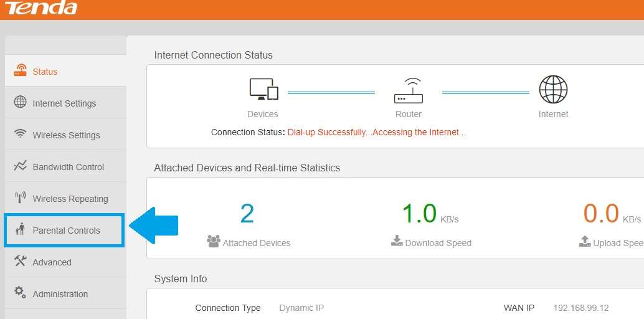Click the Download Speed label

438,243
